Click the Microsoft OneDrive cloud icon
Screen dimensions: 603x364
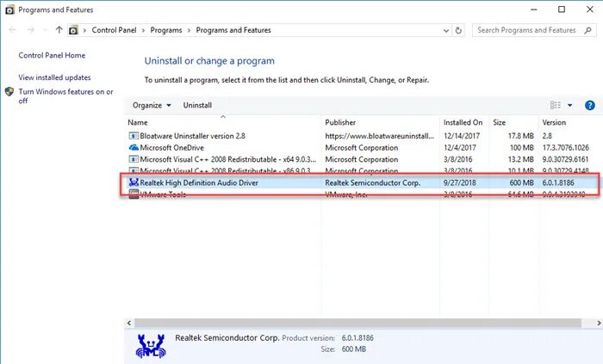click(x=134, y=147)
